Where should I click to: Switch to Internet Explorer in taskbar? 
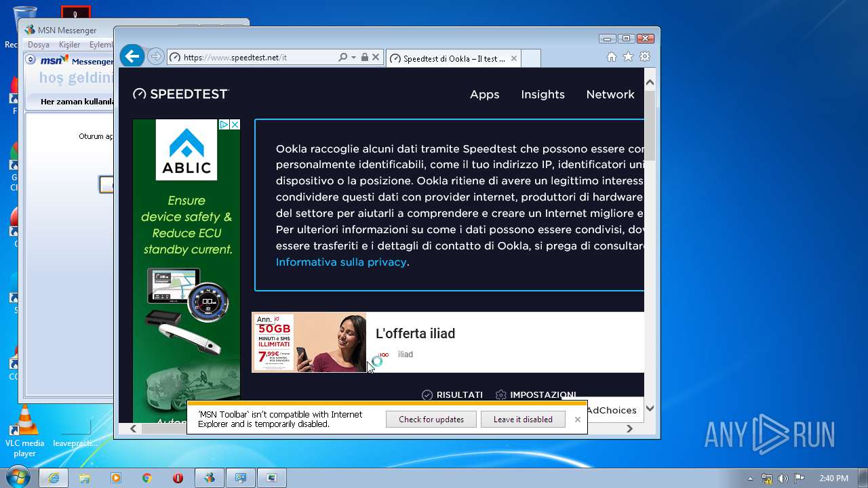pyautogui.click(x=54, y=478)
